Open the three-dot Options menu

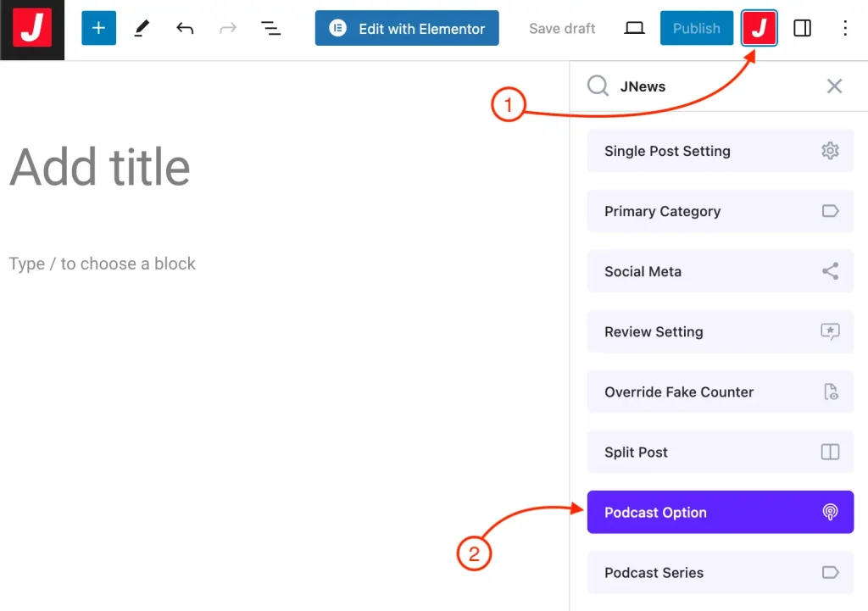pos(844,29)
